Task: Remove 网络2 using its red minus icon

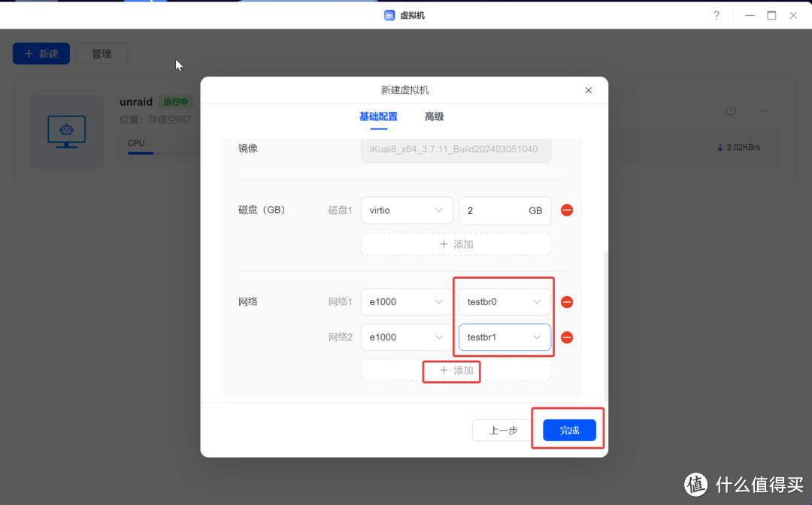Action: pos(566,337)
